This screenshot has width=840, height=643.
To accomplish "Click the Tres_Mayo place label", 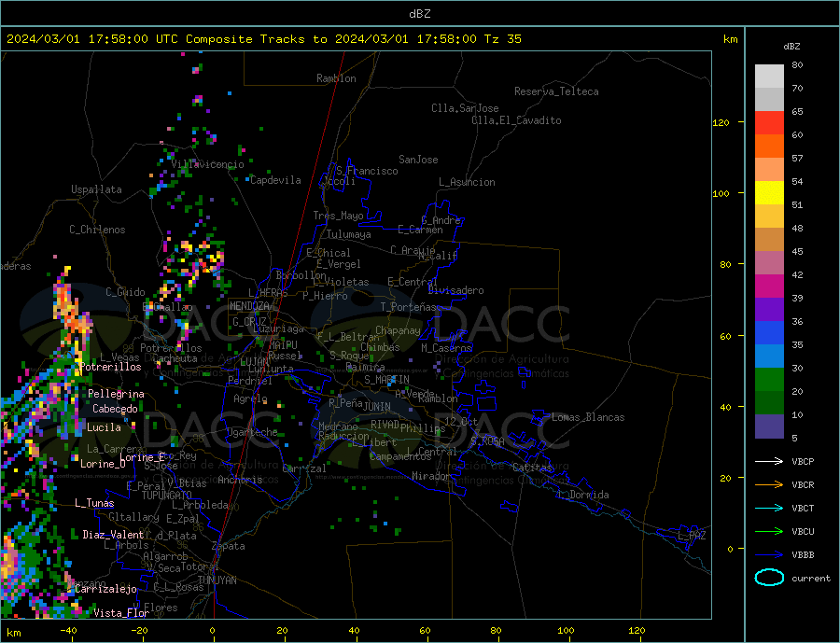I will [338, 216].
